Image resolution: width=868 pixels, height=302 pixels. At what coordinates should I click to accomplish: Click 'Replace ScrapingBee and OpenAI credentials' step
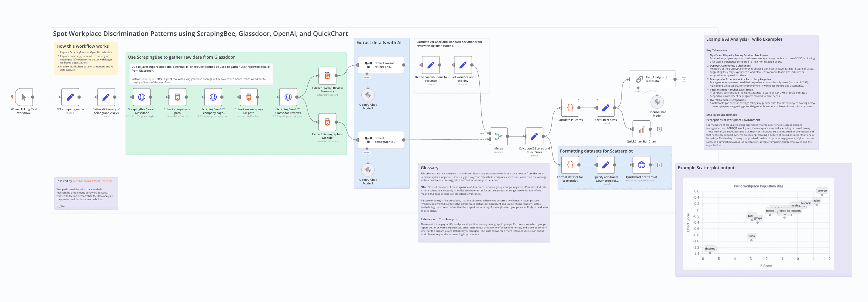point(86,52)
